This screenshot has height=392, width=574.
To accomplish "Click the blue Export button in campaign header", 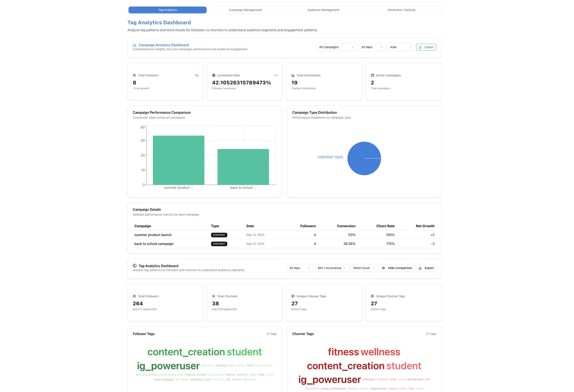I will [426, 47].
